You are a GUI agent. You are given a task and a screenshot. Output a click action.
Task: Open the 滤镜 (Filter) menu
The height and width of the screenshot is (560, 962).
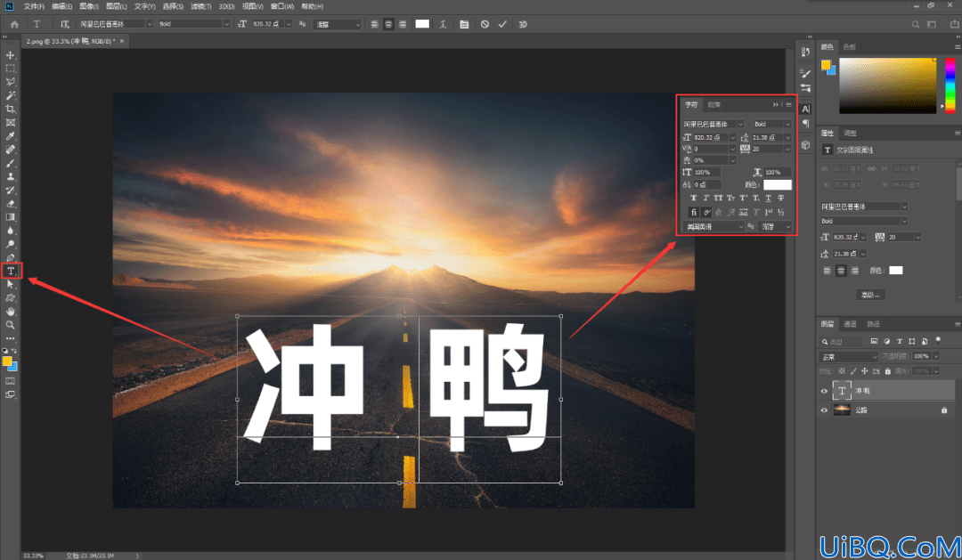pyautogui.click(x=200, y=6)
